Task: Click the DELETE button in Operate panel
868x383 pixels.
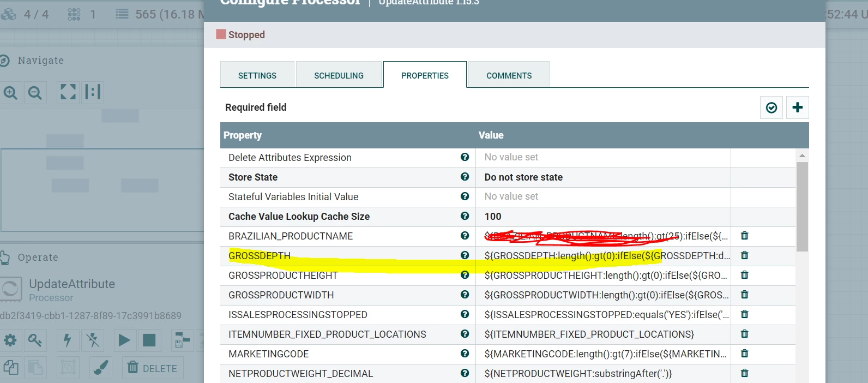Action: (153, 368)
